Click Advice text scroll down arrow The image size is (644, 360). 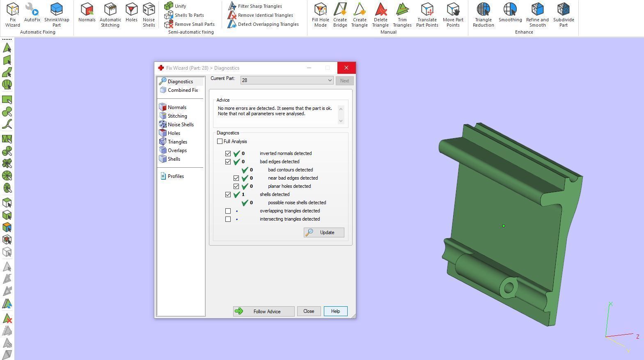pos(341,121)
